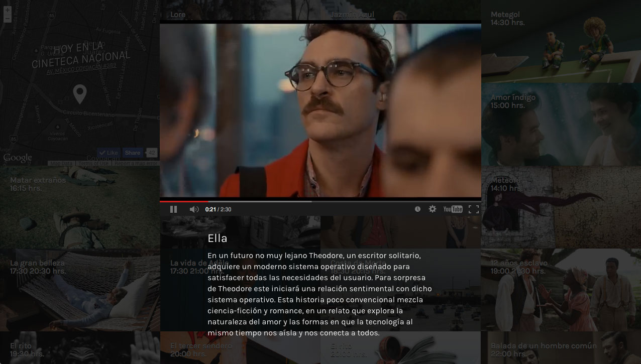Viewport: 641px width, 364px height.
Task: Open the video settings gear
Action: click(433, 209)
